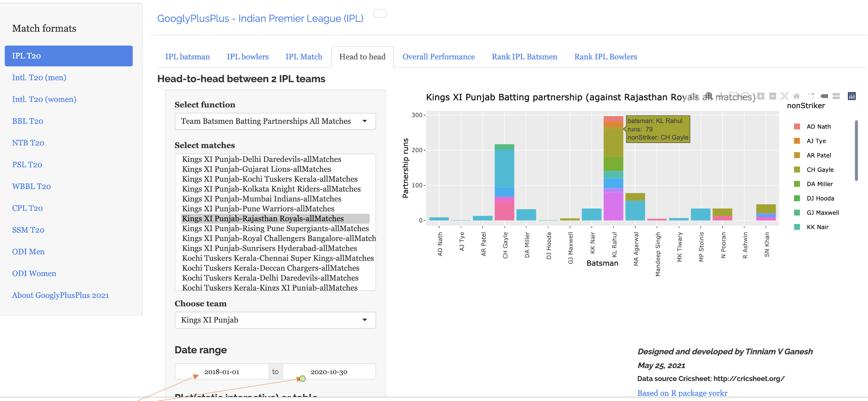Select compare data on hover icon
868x401 pixels.
(x=836, y=96)
